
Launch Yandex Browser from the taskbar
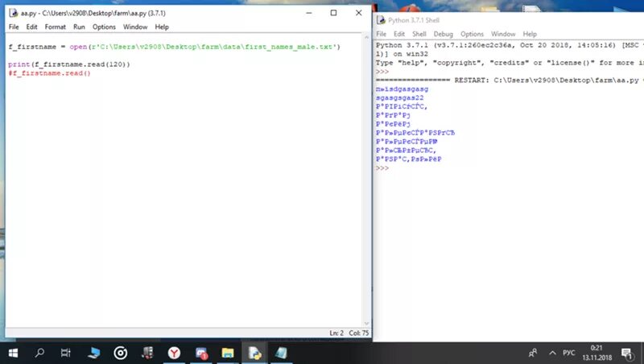[174, 353]
